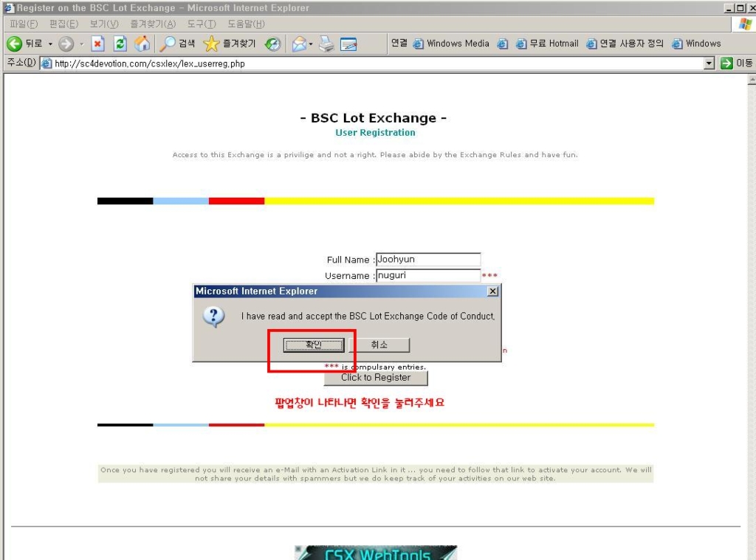This screenshot has width=756, height=560.
Task: Click the Forward arrow toolbar button
Action: coord(66,44)
